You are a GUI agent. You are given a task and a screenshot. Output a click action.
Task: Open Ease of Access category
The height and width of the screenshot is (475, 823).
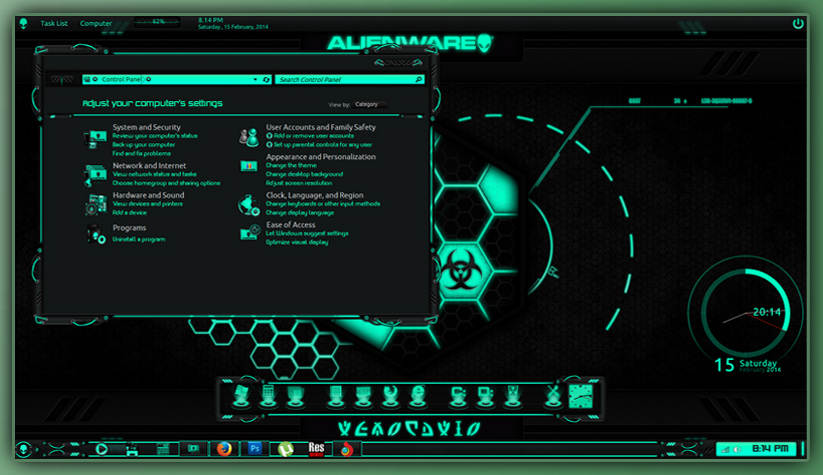pyautogui.click(x=290, y=224)
